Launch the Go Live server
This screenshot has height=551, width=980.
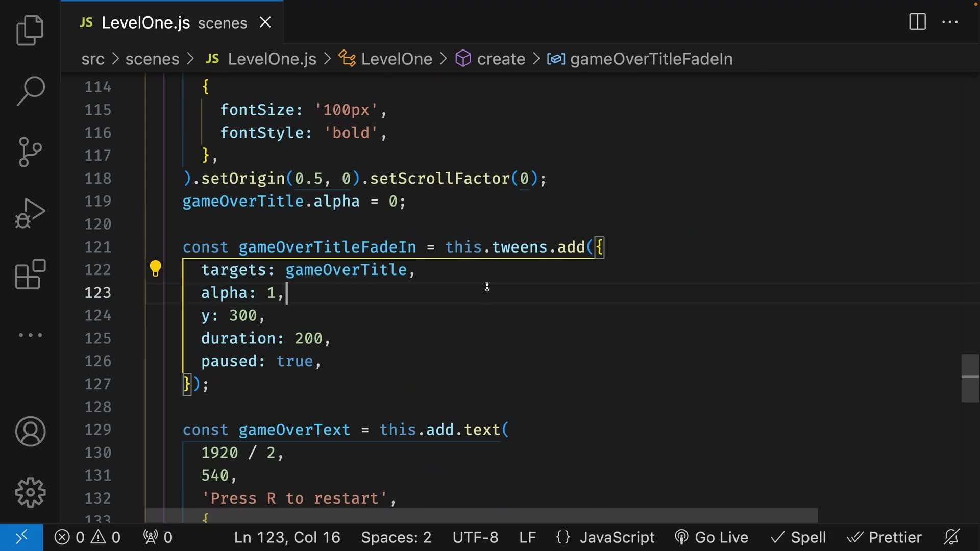pyautogui.click(x=711, y=537)
